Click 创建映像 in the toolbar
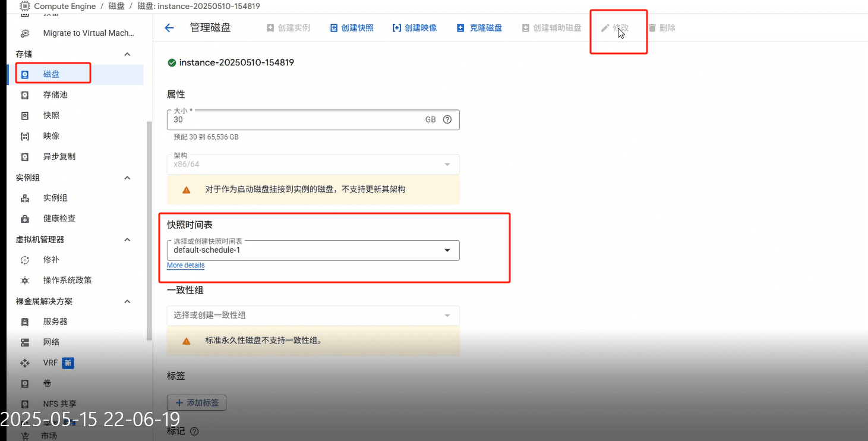The width and height of the screenshot is (868, 441). (415, 28)
